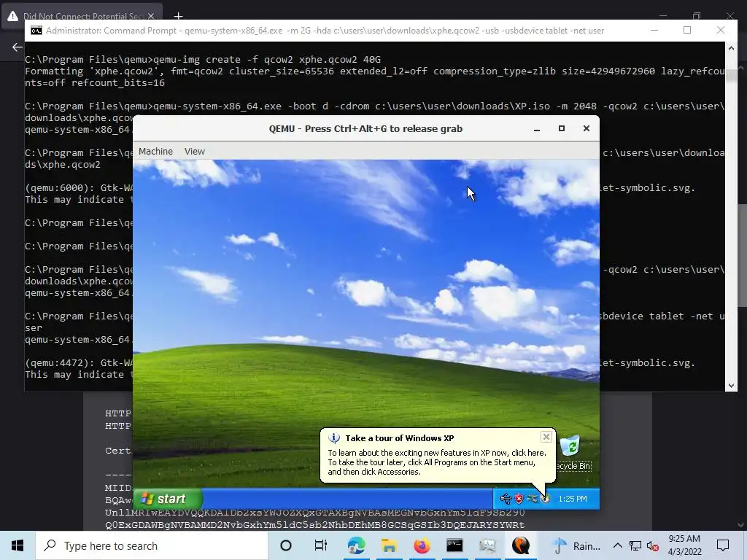
Task: Click the red security shield tray icon
Action: tap(519, 499)
